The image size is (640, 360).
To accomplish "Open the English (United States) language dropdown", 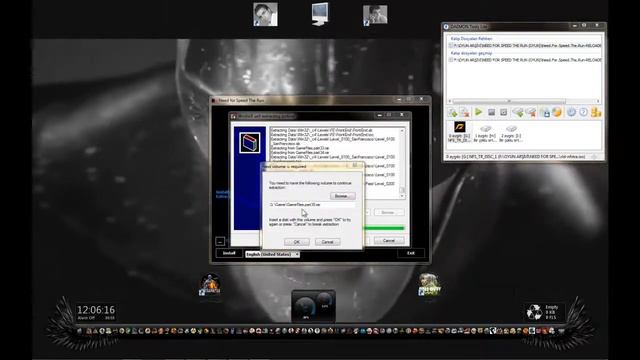I will [272, 254].
